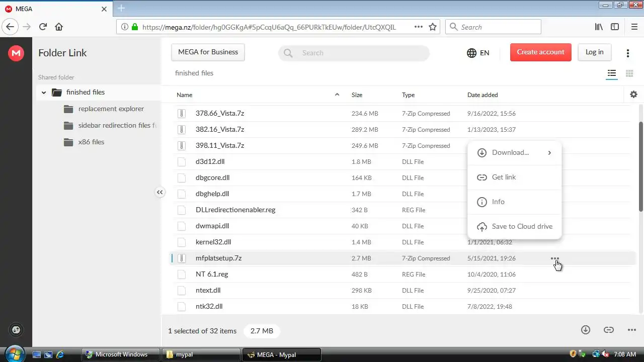Reload the page with refresh icon

[43, 27]
